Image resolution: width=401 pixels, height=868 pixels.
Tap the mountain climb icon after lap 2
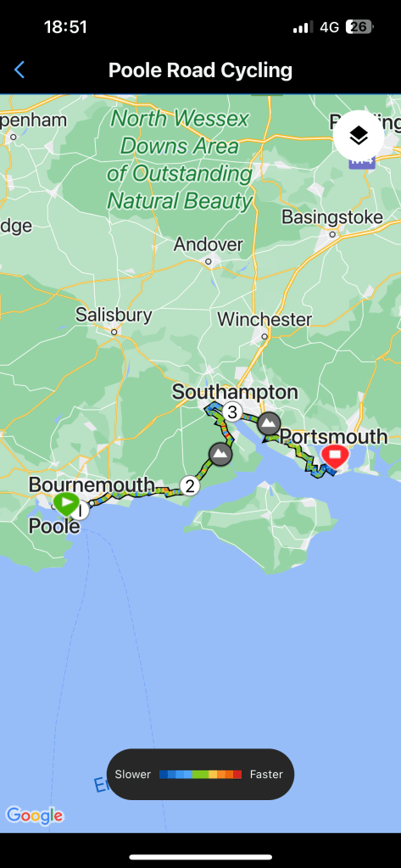(x=220, y=454)
